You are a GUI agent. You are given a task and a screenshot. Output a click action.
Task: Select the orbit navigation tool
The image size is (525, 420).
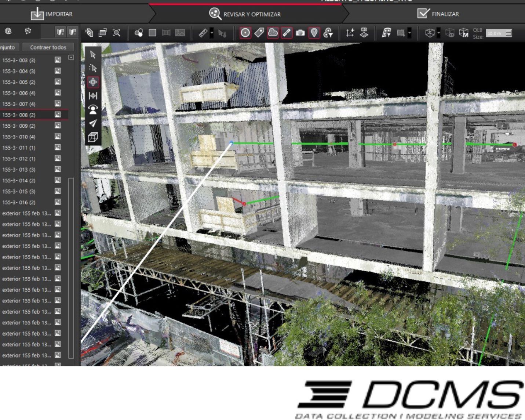coord(93,82)
